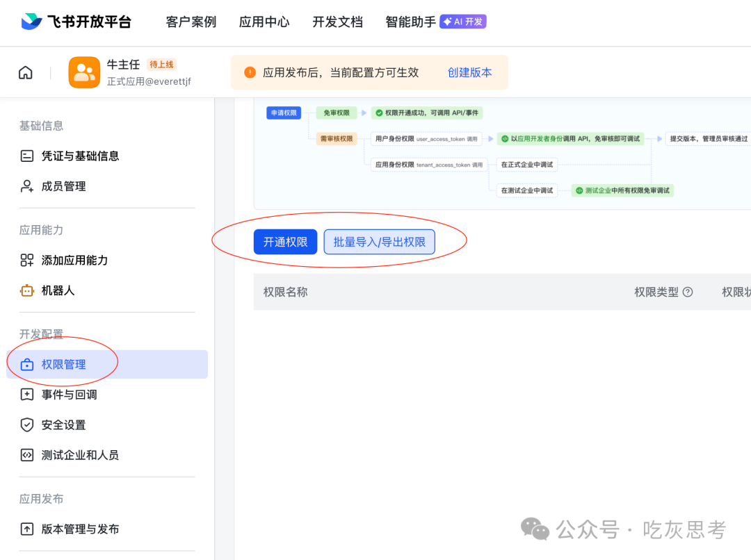The height and width of the screenshot is (560, 751).
Task: Click the 测试企业和人员 code icon
Action: (x=27, y=454)
